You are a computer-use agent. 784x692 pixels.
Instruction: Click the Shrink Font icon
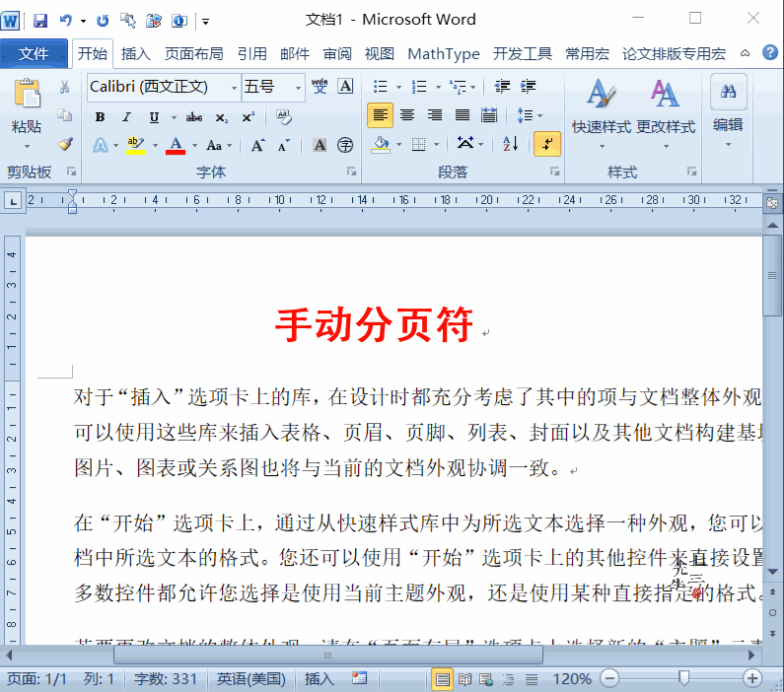click(x=283, y=145)
